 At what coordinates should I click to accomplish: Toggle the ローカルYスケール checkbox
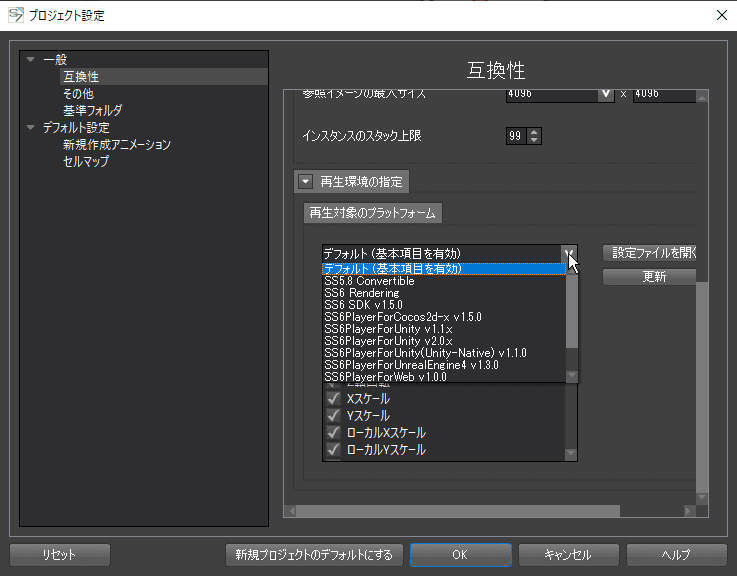coord(333,450)
